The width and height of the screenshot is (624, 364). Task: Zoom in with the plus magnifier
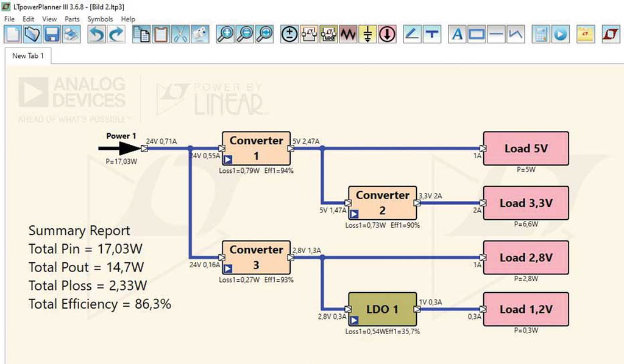(225, 35)
